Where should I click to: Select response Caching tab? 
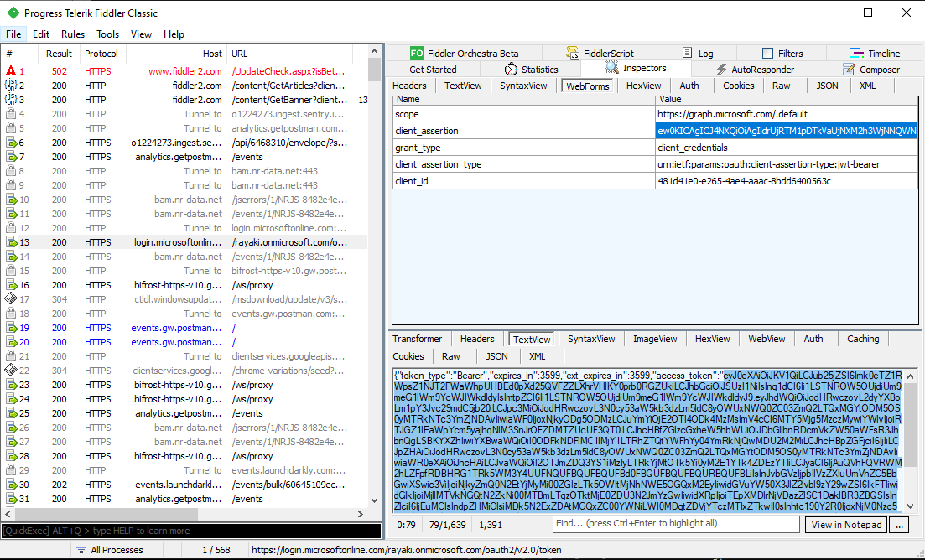click(x=862, y=339)
